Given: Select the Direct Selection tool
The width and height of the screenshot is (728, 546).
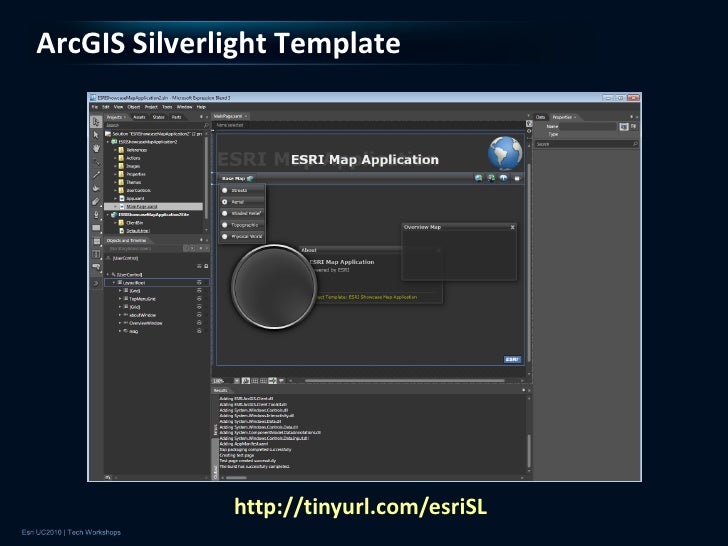Looking at the screenshot, I should 96,135.
